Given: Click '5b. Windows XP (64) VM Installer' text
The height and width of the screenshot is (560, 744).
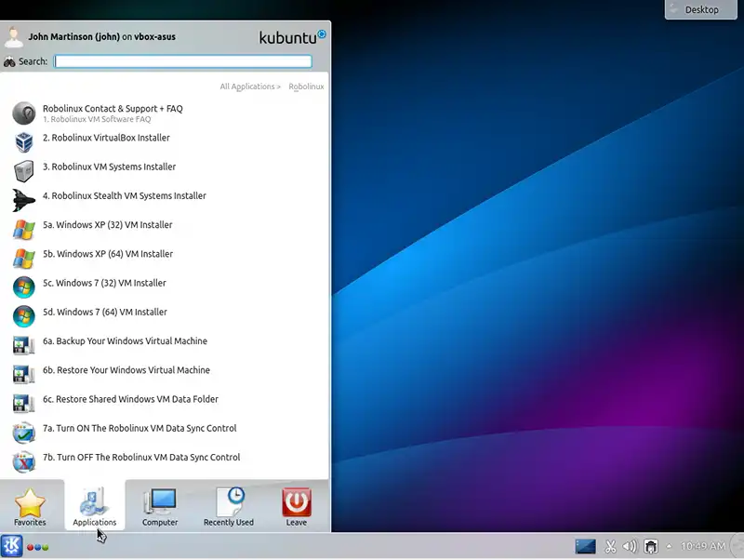Looking at the screenshot, I should point(108,254).
